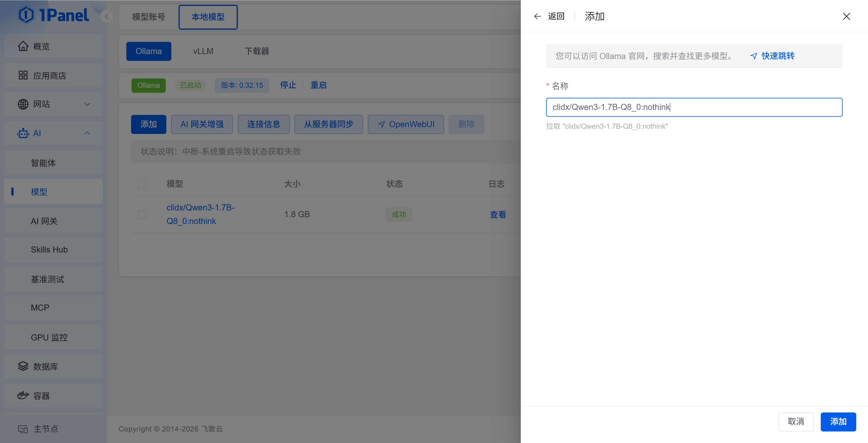Click the 状态说明 notice text
Screen dimensions: 868x443
pos(221,152)
